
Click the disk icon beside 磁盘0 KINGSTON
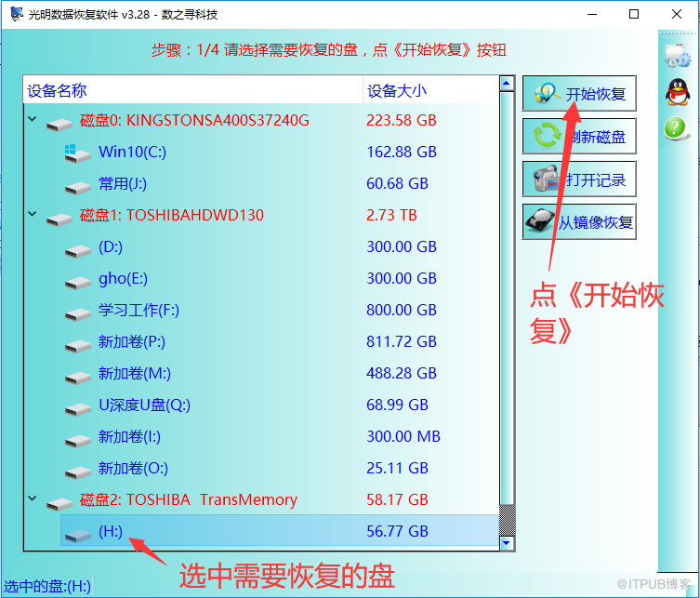coord(59,124)
